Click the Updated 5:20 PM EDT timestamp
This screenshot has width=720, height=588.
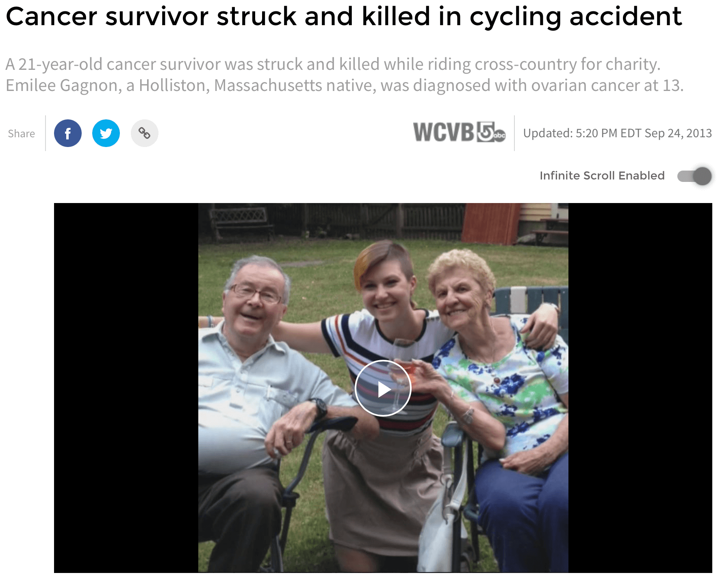[618, 133]
